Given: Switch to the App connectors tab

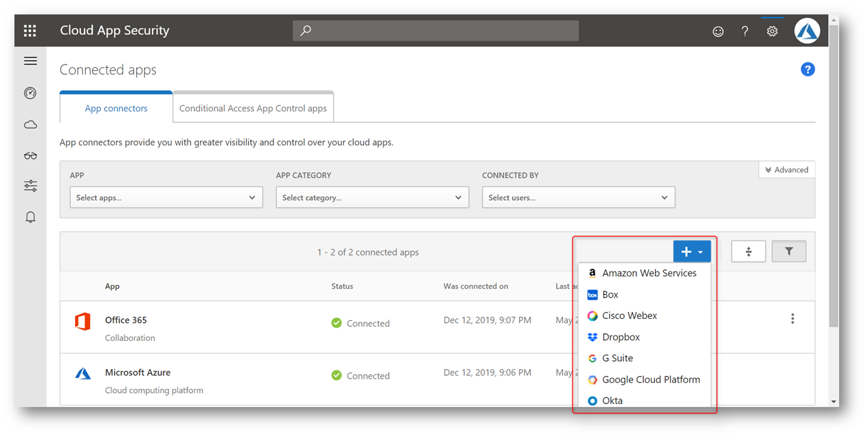Looking at the screenshot, I should [116, 108].
